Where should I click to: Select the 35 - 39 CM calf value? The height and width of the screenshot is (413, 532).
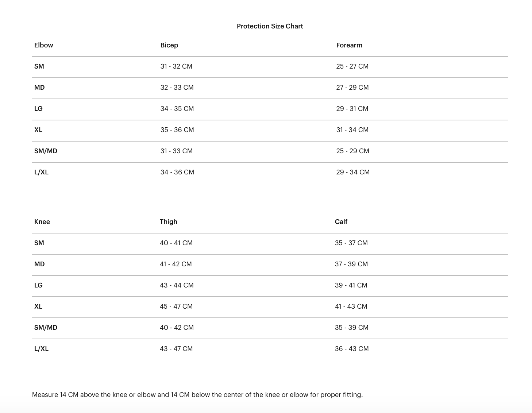352,328
